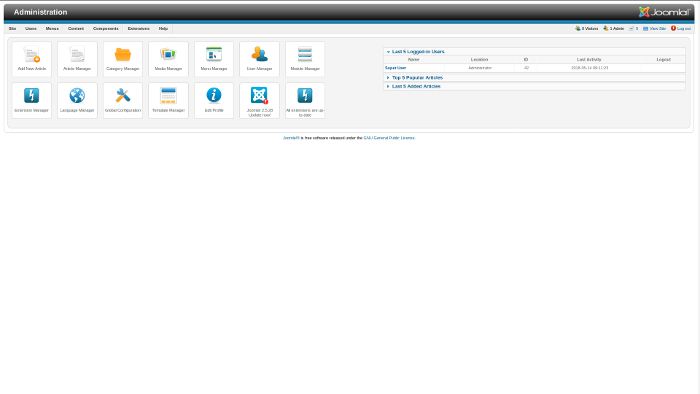Click the Log out link
This screenshot has width=700, height=394.
(681, 29)
